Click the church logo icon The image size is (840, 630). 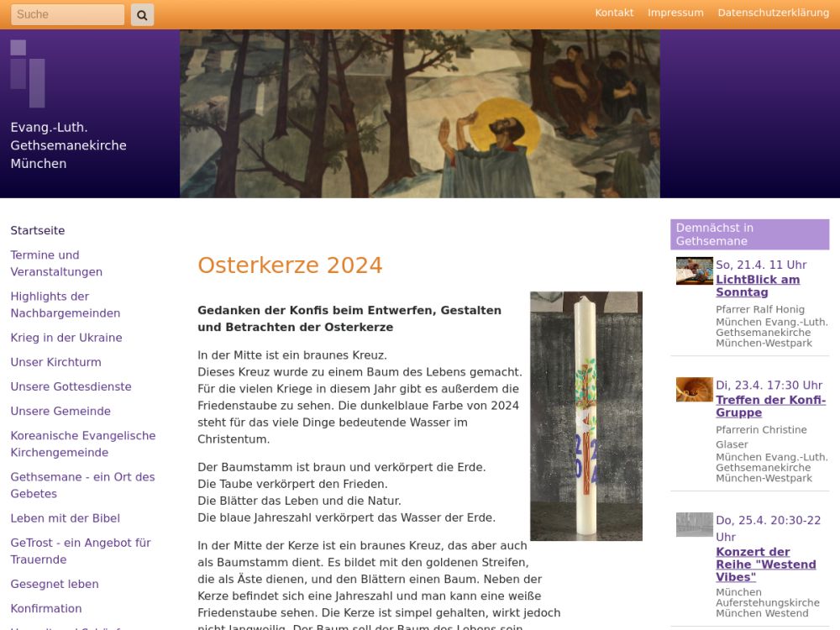(28, 73)
